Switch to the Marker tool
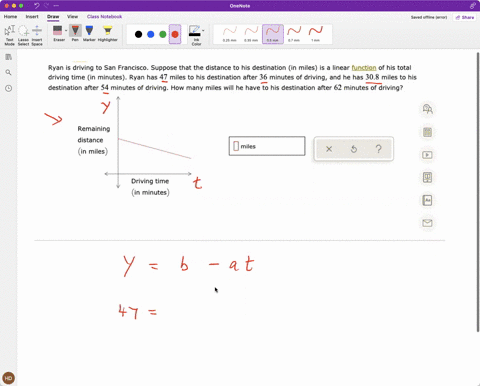 [x=89, y=33]
